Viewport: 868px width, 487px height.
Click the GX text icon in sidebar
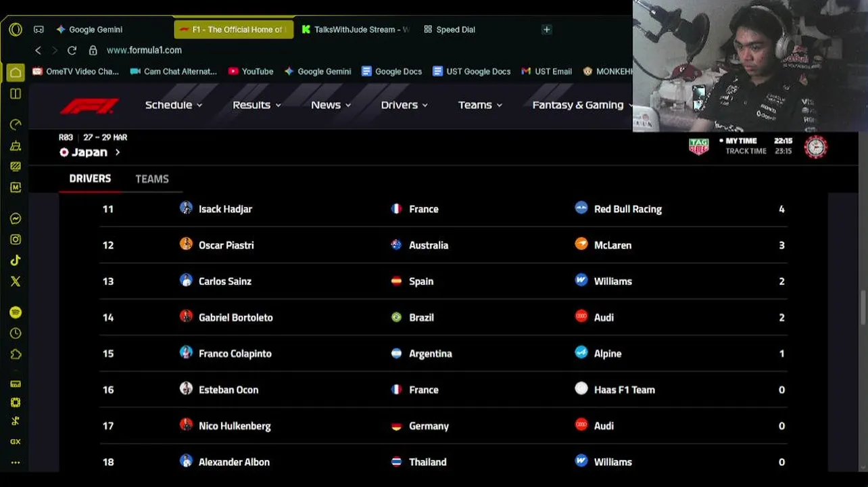tap(16, 442)
